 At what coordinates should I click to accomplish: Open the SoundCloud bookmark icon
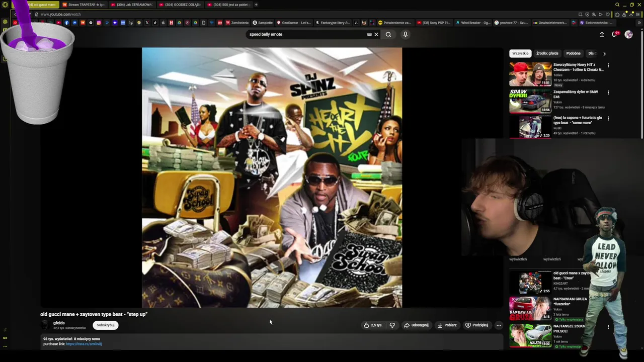tap(83, 23)
